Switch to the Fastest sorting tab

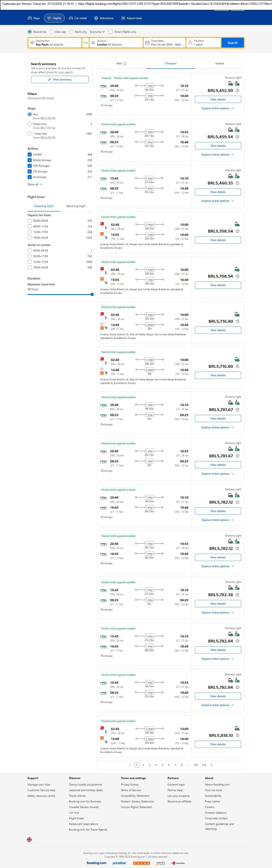tap(219, 63)
